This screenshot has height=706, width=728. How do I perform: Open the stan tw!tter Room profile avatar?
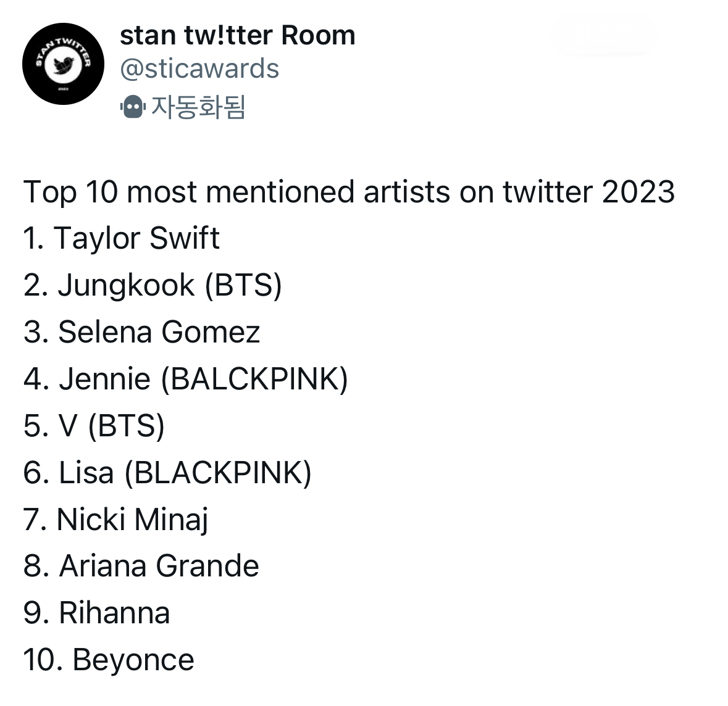tap(63, 64)
